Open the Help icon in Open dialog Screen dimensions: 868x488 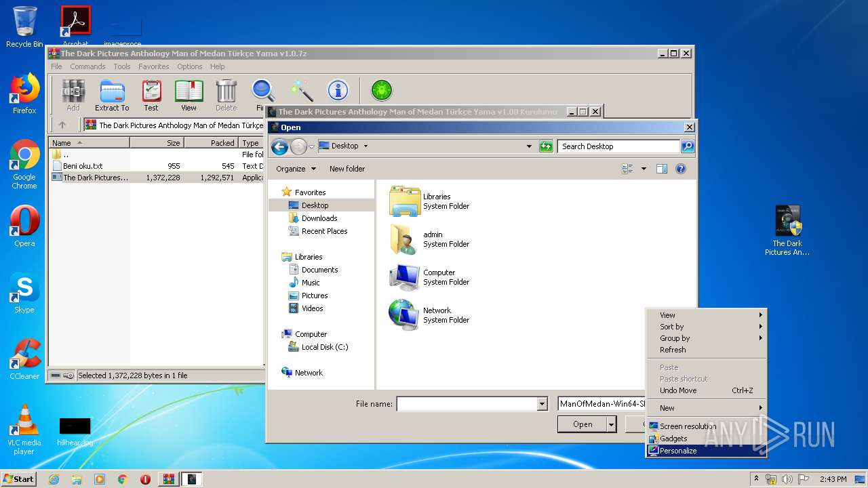[x=681, y=169]
